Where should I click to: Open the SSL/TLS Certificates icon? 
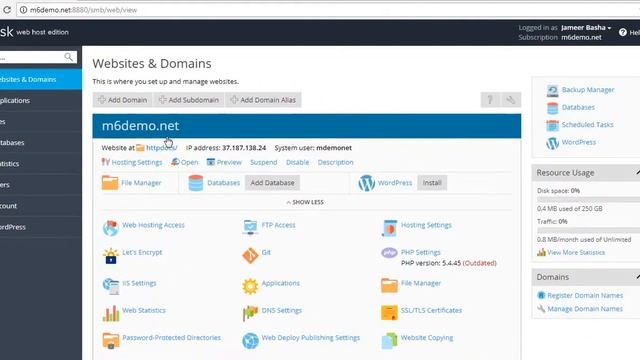[x=389, y=313]
